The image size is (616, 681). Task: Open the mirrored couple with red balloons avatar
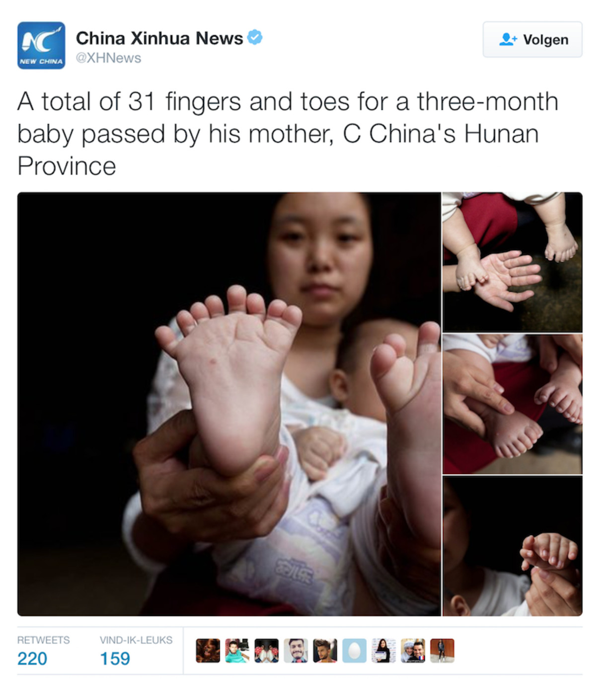point(267,651)
